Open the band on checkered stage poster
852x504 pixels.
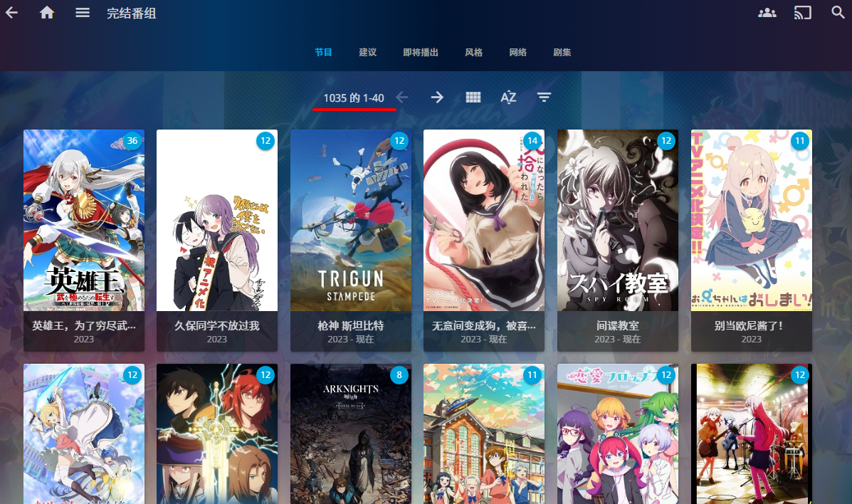click(752, 434)
